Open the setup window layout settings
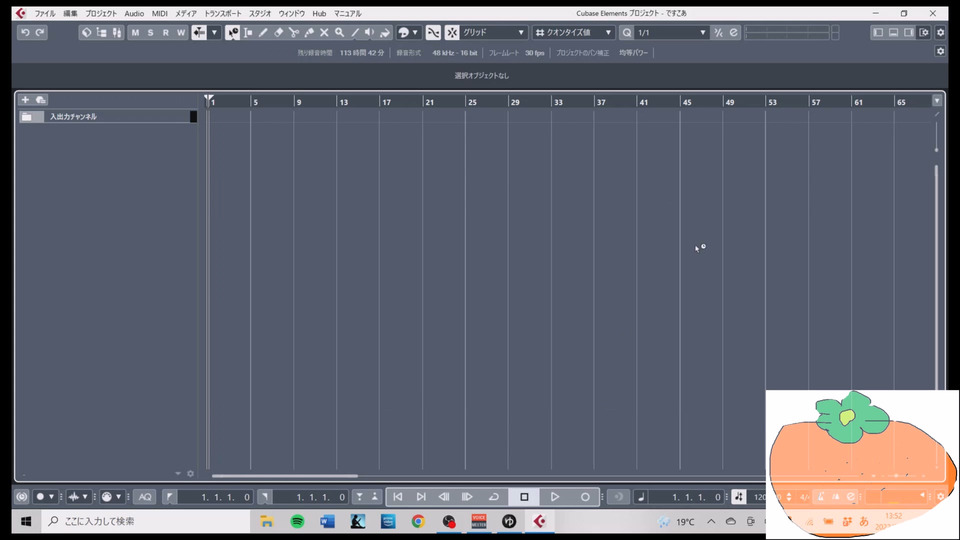This screenshot has height=540, width=960. point(924,32)
